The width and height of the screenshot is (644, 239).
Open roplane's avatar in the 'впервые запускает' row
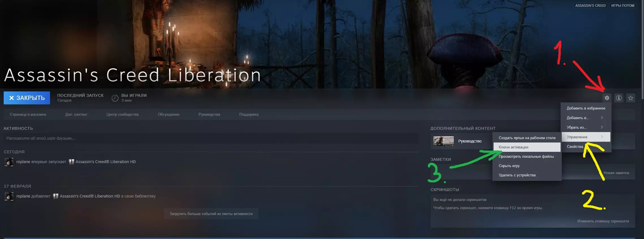pos(9,162)
